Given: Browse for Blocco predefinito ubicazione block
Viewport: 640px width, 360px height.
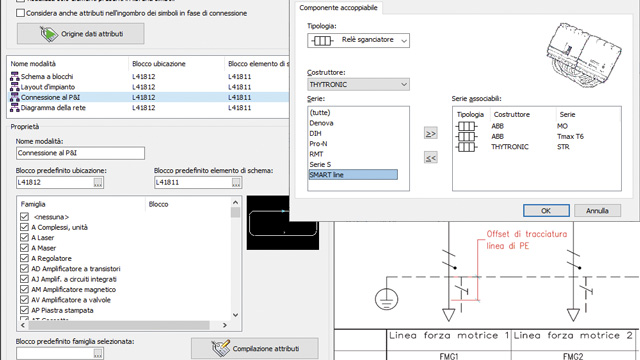Looking at the screenshot, I should [x=98, y=182].
